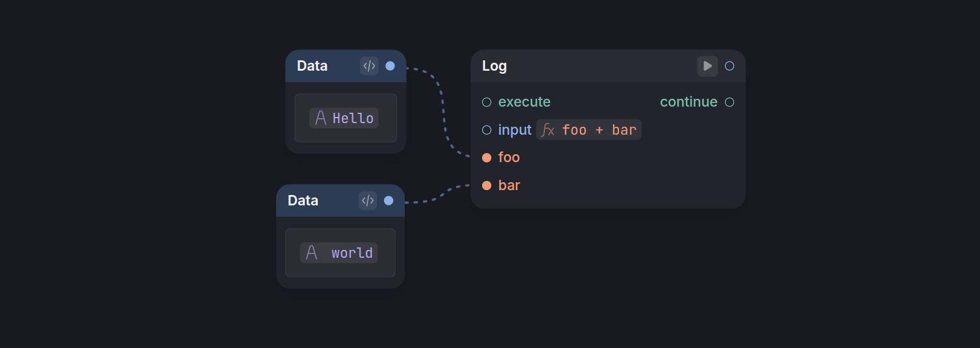Image resolution: width=980 pixels, height=348 pixels.
Task: Select the Log node title
Action: click(494, 66)
